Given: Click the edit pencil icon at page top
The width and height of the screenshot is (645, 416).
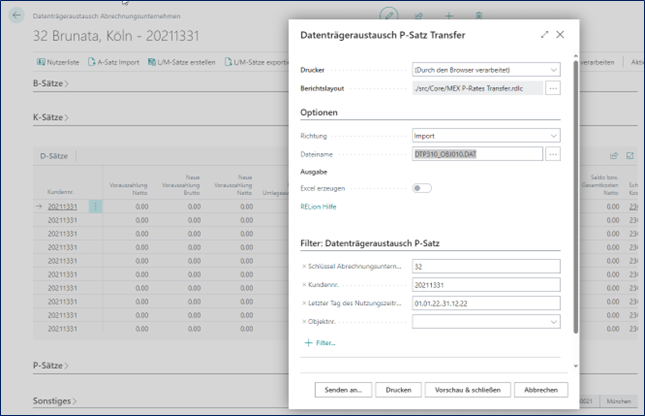Looking at the screenshot, I should coord(390,16).
